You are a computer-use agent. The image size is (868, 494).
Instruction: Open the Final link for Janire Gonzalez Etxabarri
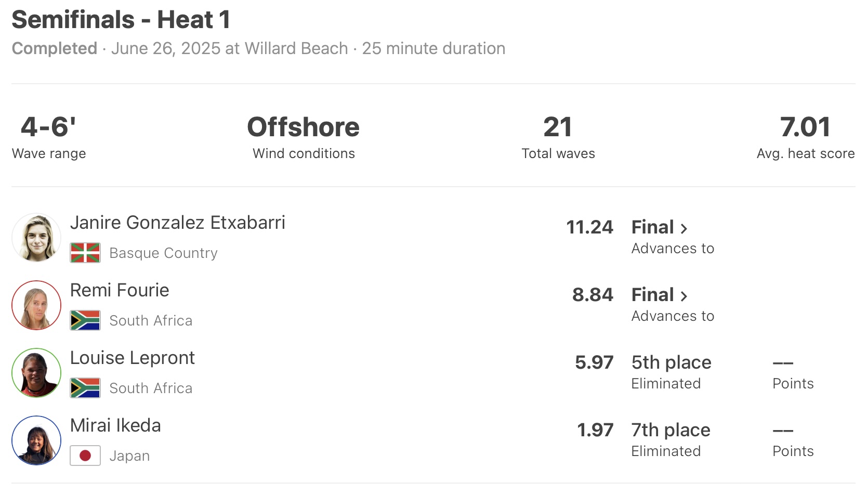[653, 227]
